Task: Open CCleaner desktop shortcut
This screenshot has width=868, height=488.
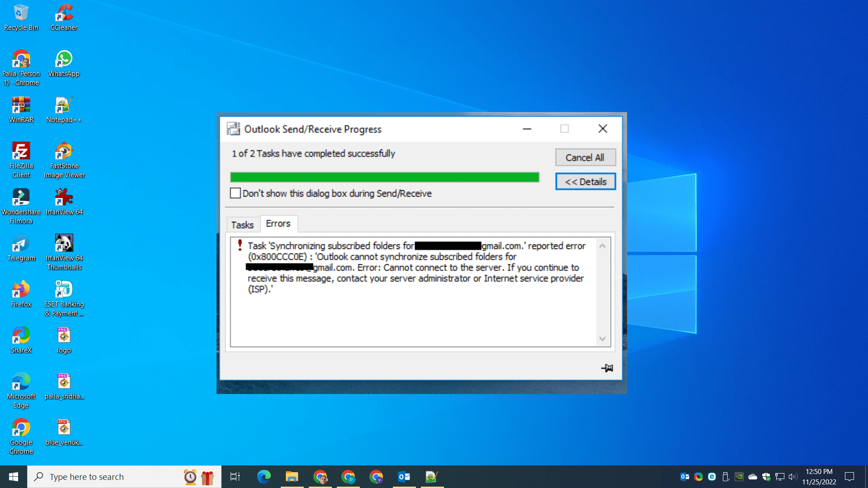Action: click(x=64, y=18)
